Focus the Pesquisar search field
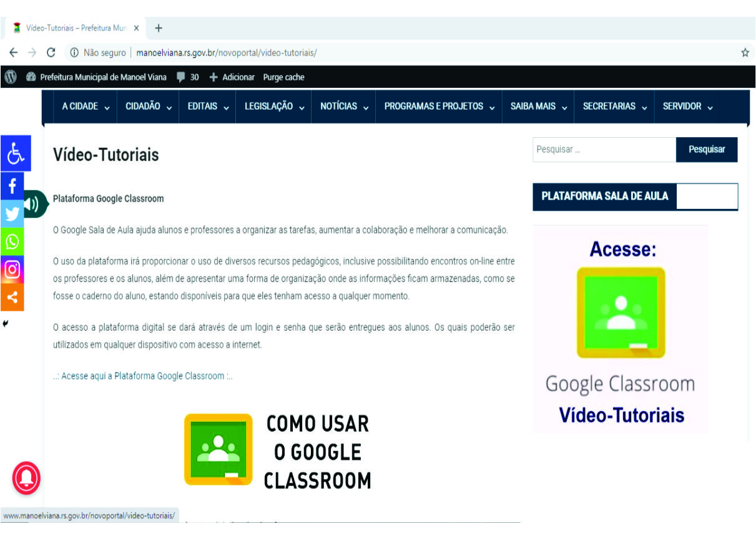This screenshot has width=756, height=539. (x=604, y=150)
